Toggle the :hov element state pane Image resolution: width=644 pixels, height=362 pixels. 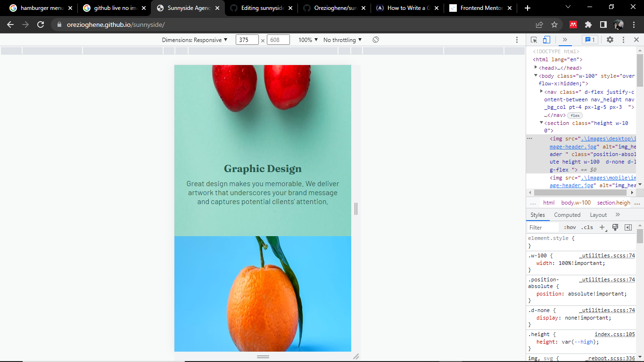(x=570, y=227)
